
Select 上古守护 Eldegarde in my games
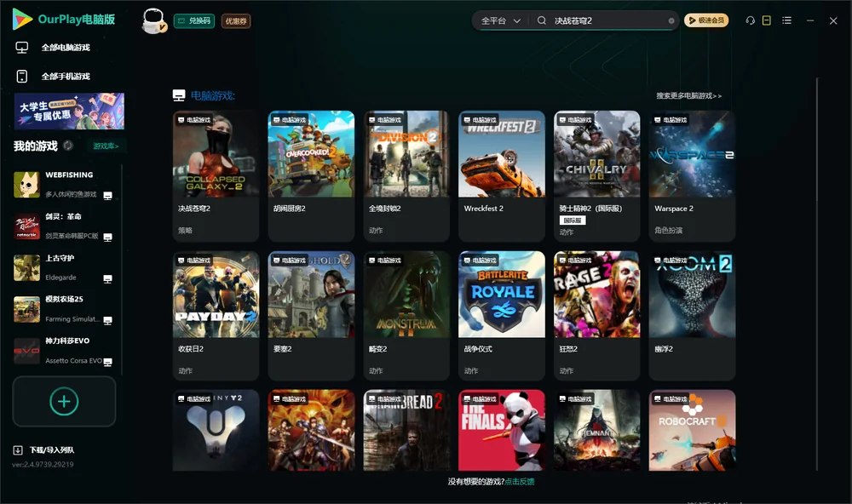64,267
